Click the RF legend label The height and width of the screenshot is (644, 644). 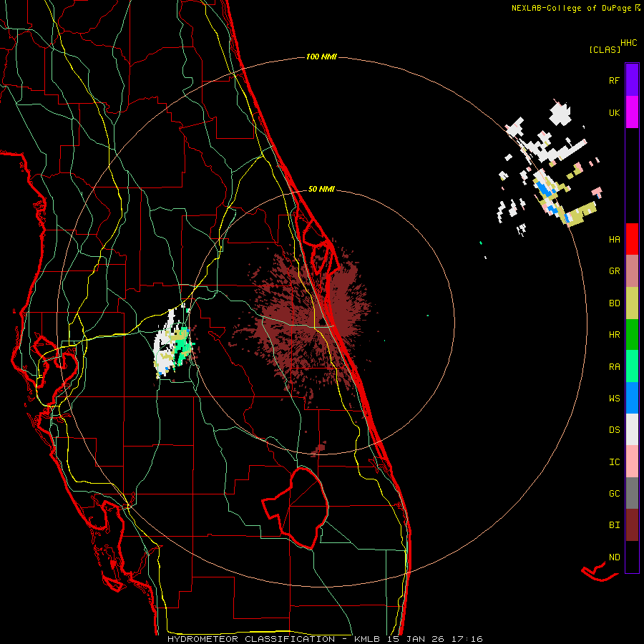(614, 80)
